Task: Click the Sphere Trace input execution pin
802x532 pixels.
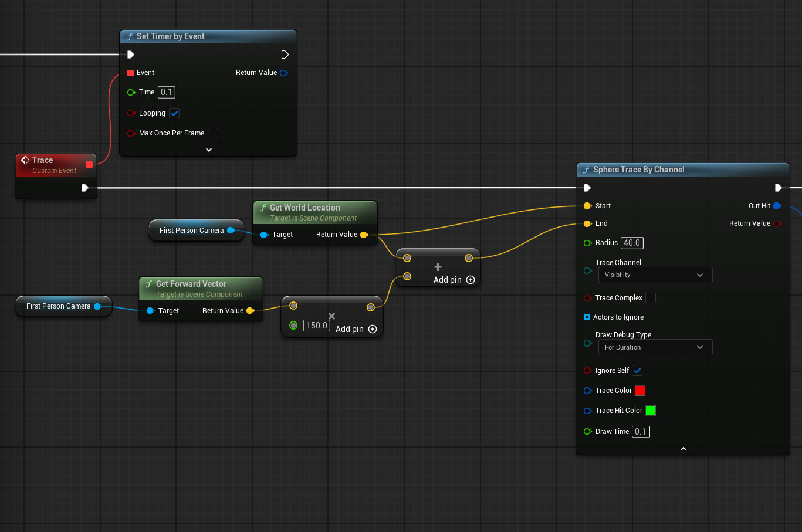Action: [x=587, y=188]
